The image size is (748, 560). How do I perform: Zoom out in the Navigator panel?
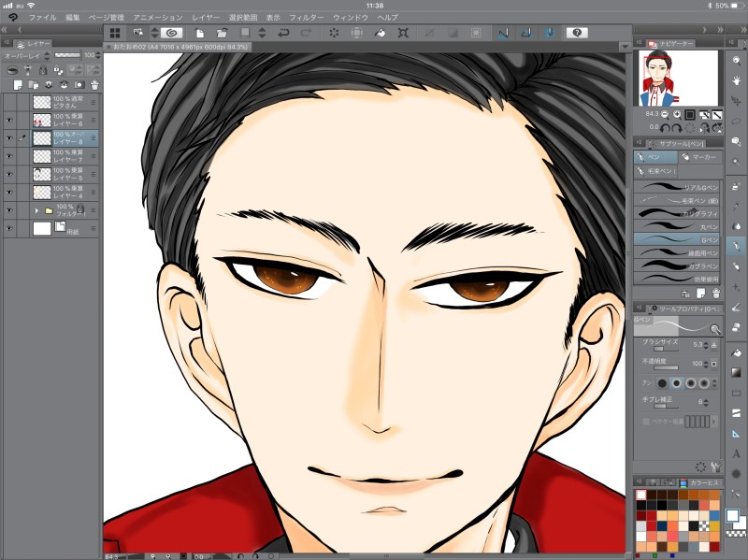664,114
